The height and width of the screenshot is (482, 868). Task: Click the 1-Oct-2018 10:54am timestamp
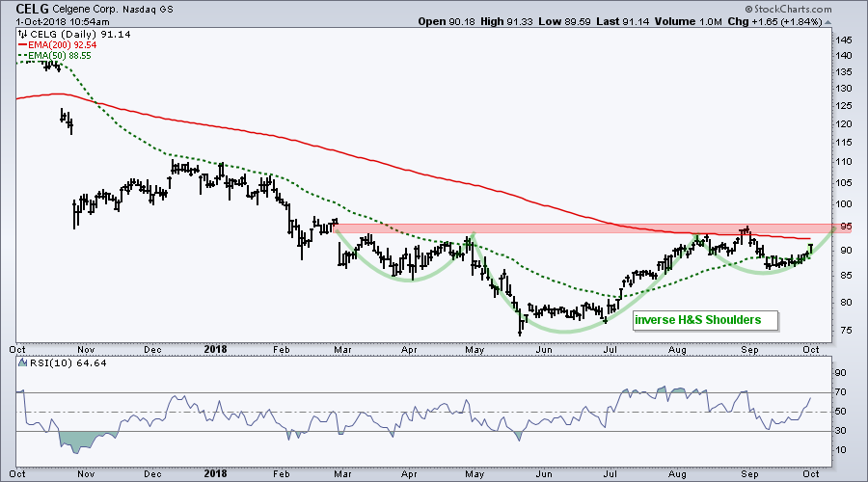(x=63, y=22)
